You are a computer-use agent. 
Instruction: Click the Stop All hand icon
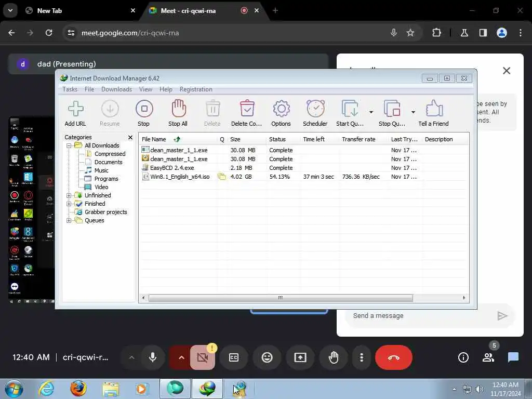[x=179, y=109]
